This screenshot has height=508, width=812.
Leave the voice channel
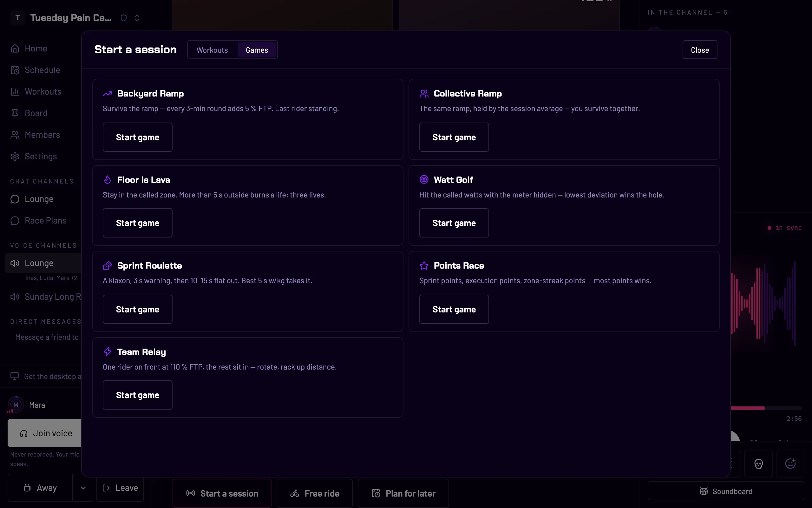click(120, 488)
